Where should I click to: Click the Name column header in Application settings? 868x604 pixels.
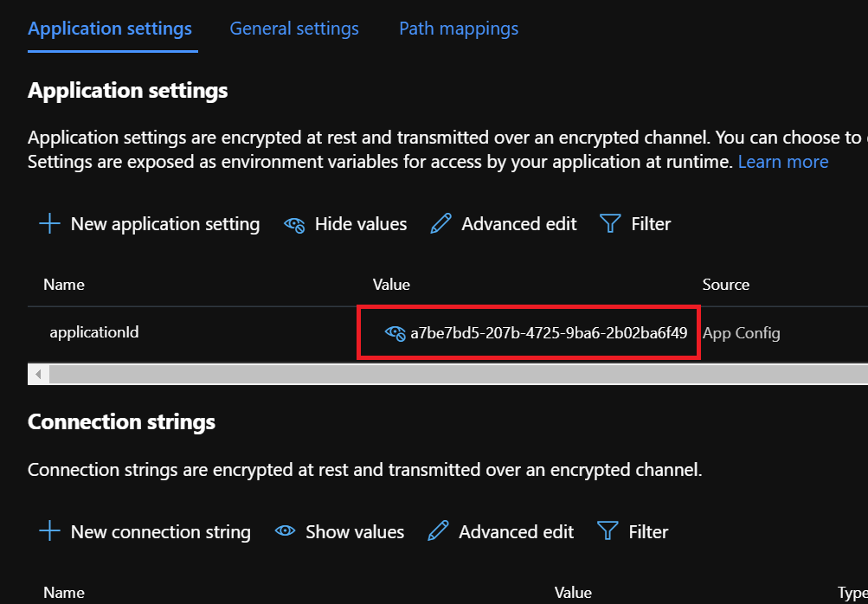64,284
